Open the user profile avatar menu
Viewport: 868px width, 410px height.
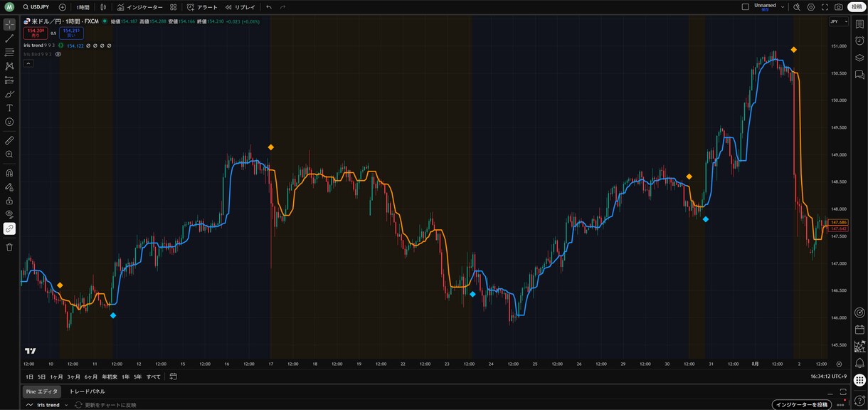click(x=9, y=6)
